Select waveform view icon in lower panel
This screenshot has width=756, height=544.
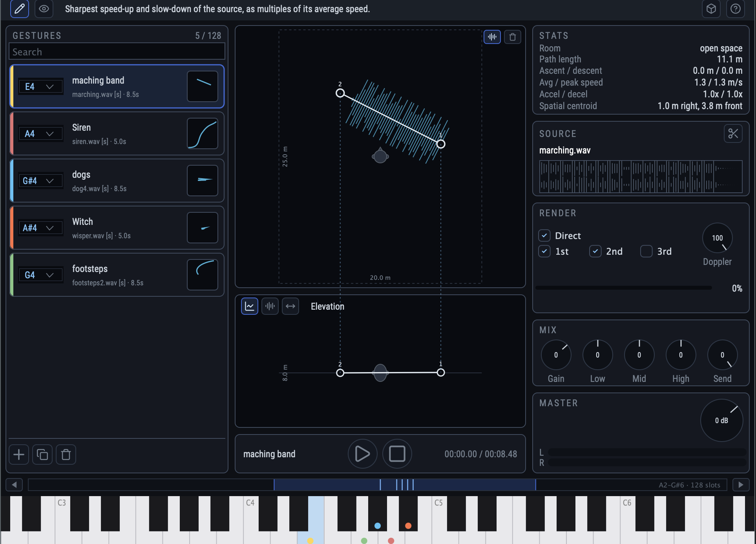point(270,306)
